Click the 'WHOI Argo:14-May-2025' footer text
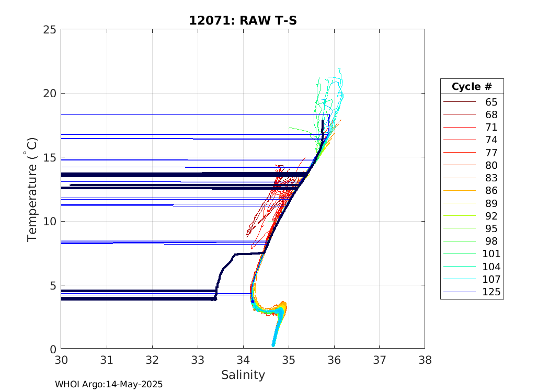Image resolution: width=549 pixels, height=392 pixels. tap(109, 384)
